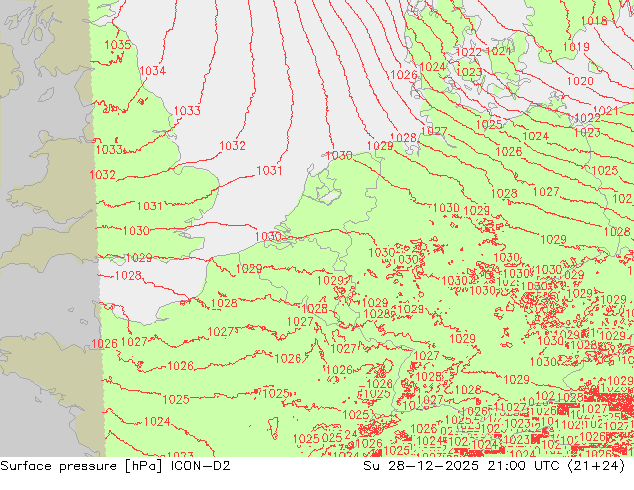Click the 1019 isobar label
634x490 pixels.
(576, 47)
